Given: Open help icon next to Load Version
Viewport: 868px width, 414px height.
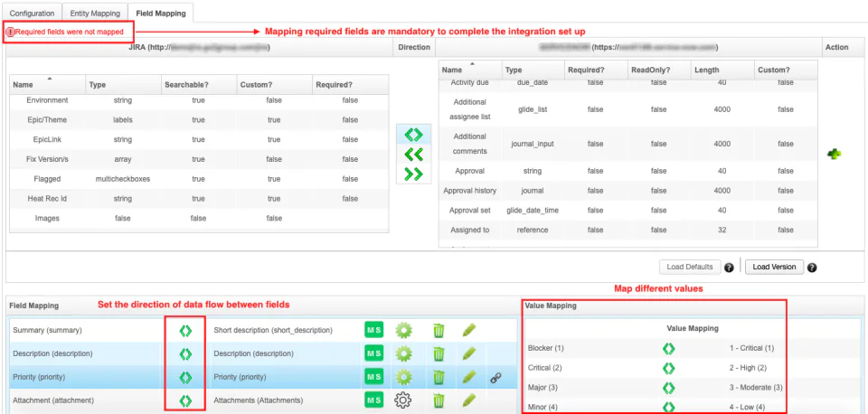Looking at the screenshot, I should coord(812,268).
